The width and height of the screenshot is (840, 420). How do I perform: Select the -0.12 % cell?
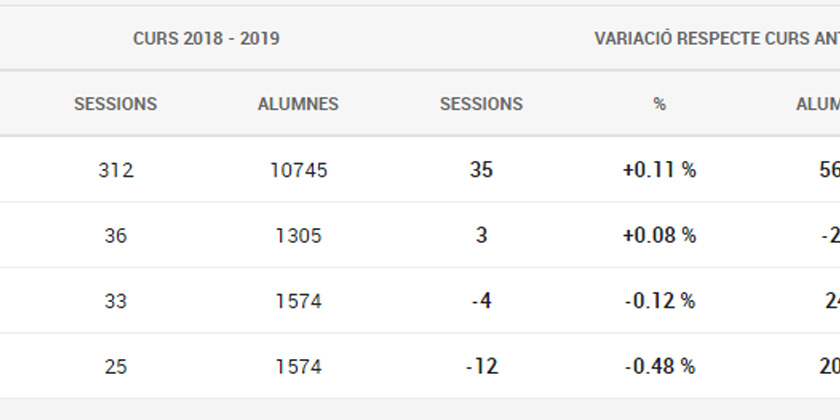tap(659, 301)
